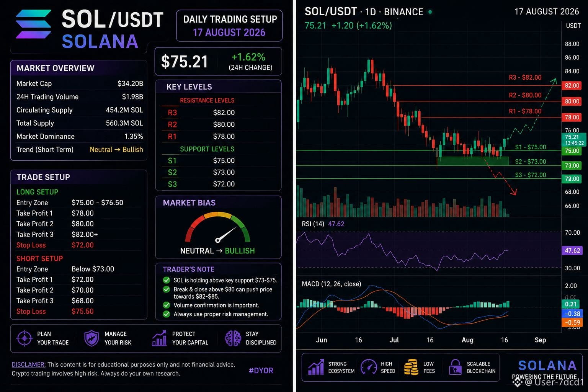Click the 'MACD (12, 26, close)' indicator label
The height and width of the screenshot is (392, 588).
332,284
